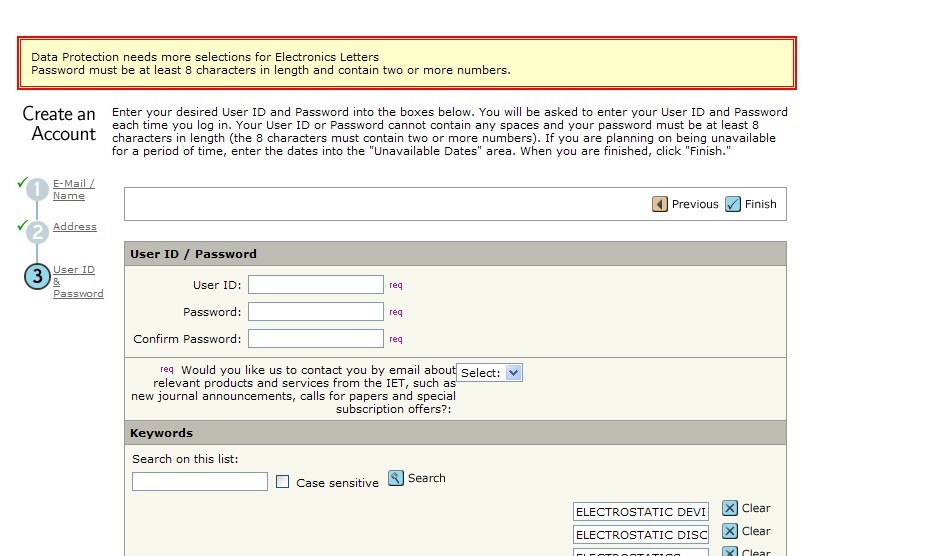Screen dimensions: 934x556
Task: Click the step 2 circle icon
Action: 37,232
